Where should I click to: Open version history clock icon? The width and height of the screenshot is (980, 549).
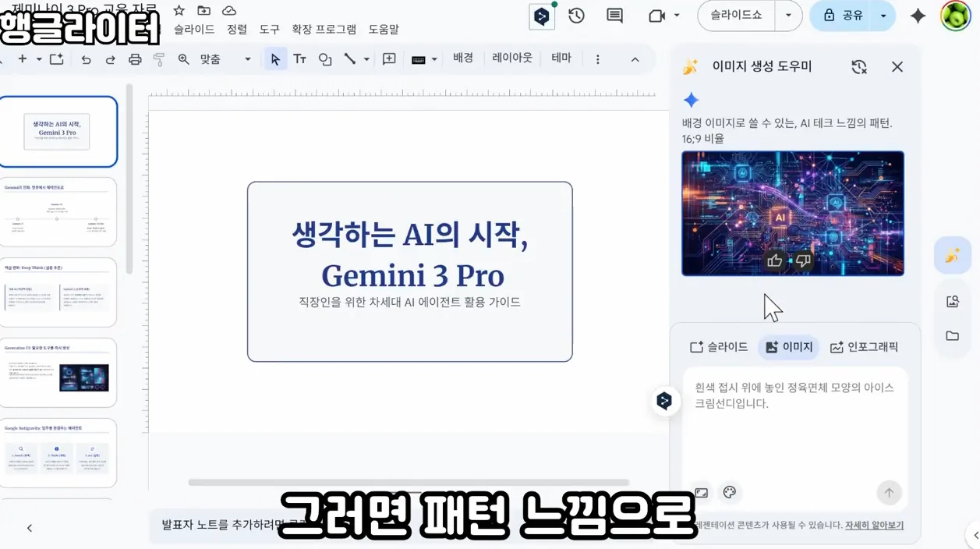pos(576,16)
